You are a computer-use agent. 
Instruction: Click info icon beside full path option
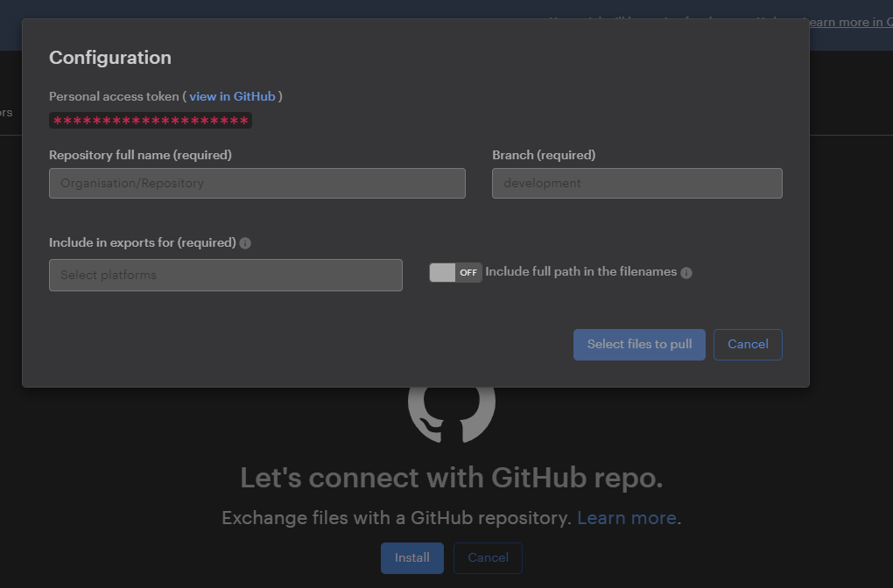click(686, 273)
